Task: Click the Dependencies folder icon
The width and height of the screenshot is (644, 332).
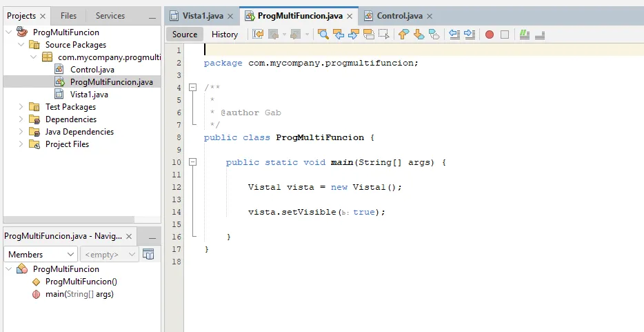Action: [x=34, y=119]
